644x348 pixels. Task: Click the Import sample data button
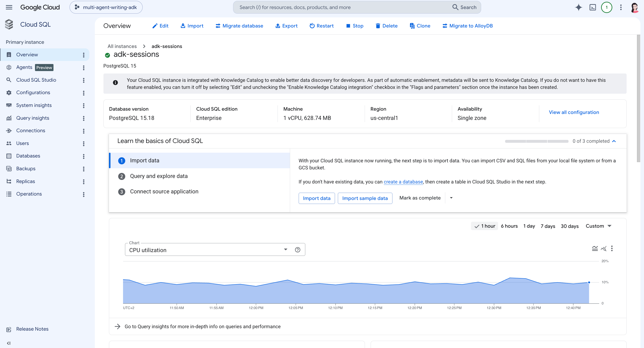click(x=365, y=198)
